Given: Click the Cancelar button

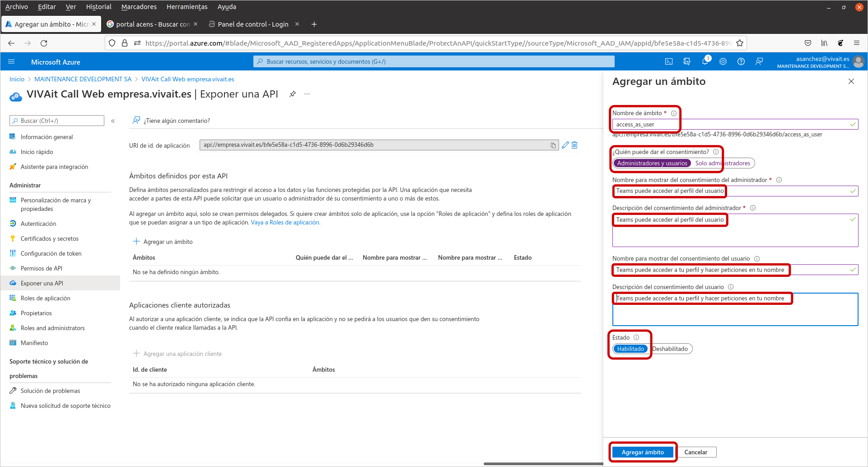Looking at the screenshot, I should (696, 453).
